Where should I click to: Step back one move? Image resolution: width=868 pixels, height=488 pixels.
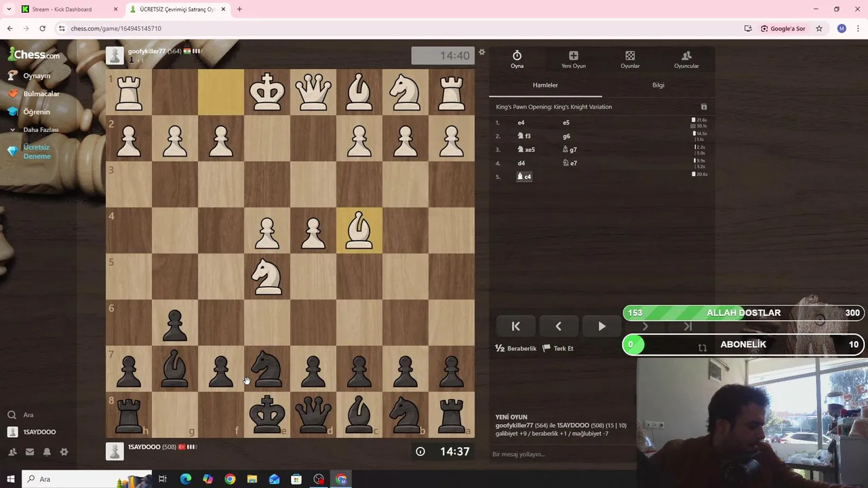pos(558,327)
